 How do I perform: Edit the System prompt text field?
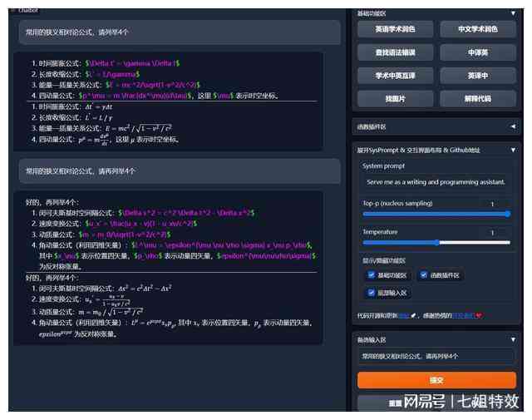436,182
